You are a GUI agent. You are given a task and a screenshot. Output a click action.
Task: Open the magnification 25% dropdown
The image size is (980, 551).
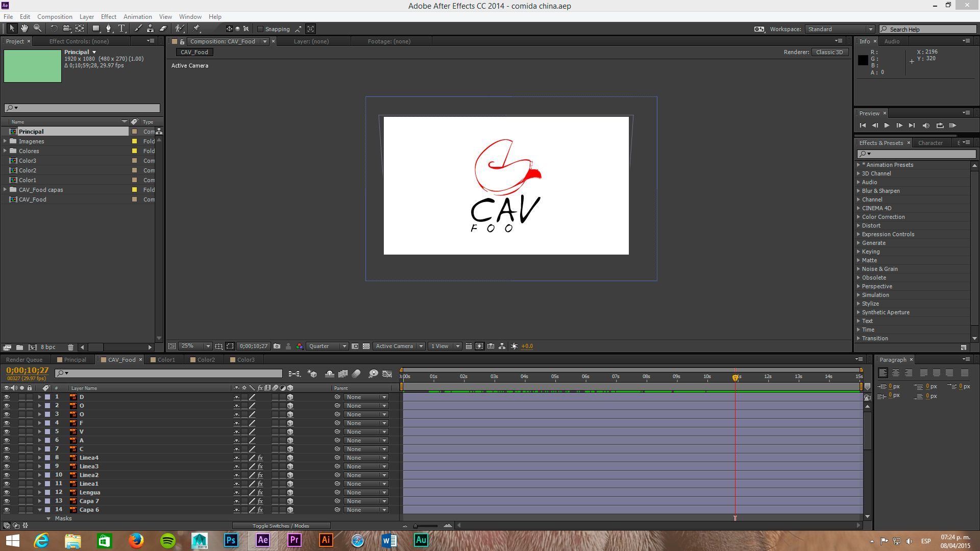(194, 346)
